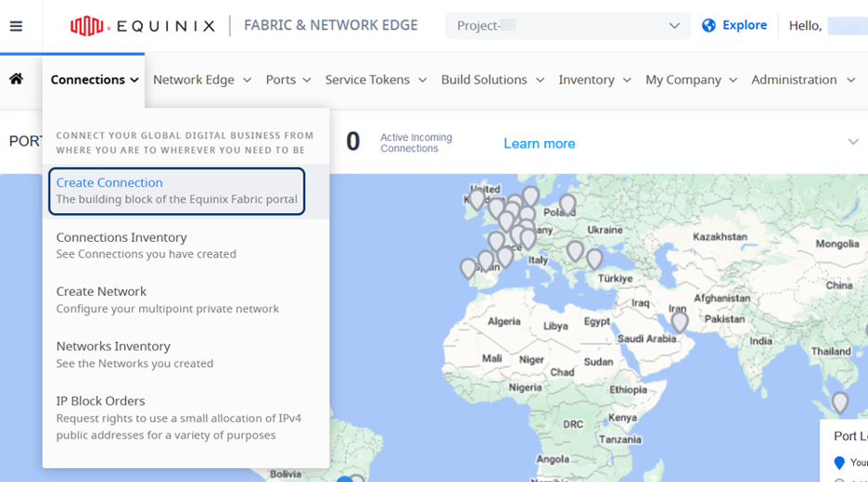Image resolution: width=868 pixels, height=482 pixels.
Task: Open the Service Tokens menu
Action: coord(376,80)
